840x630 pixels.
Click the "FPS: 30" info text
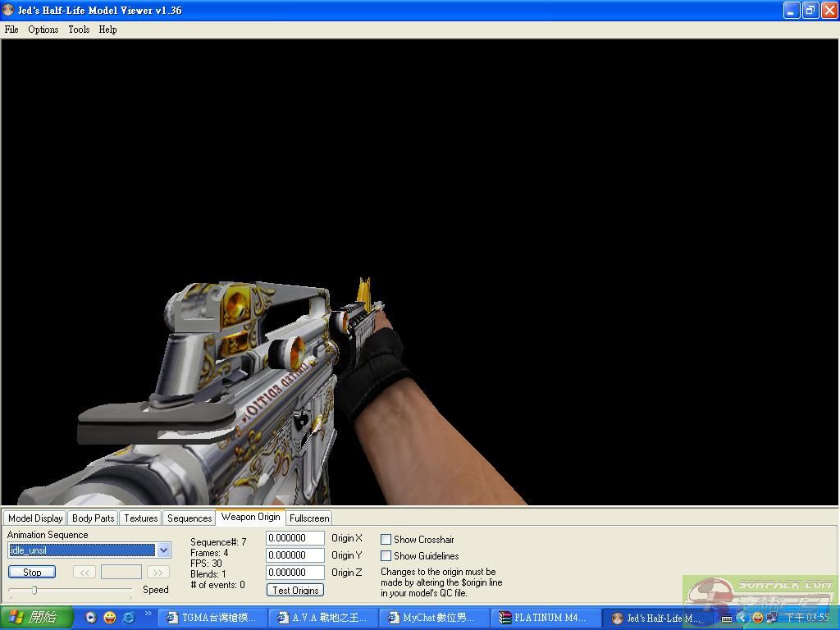[206, 564]
